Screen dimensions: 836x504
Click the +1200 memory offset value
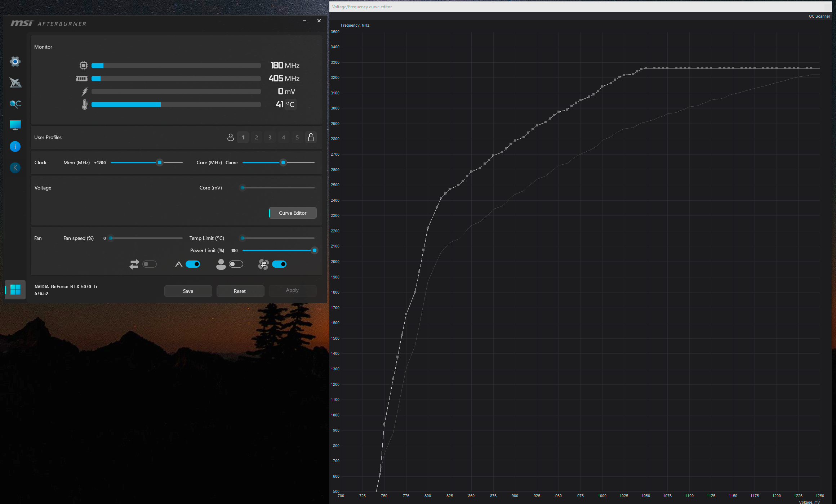tap(100, 163)
